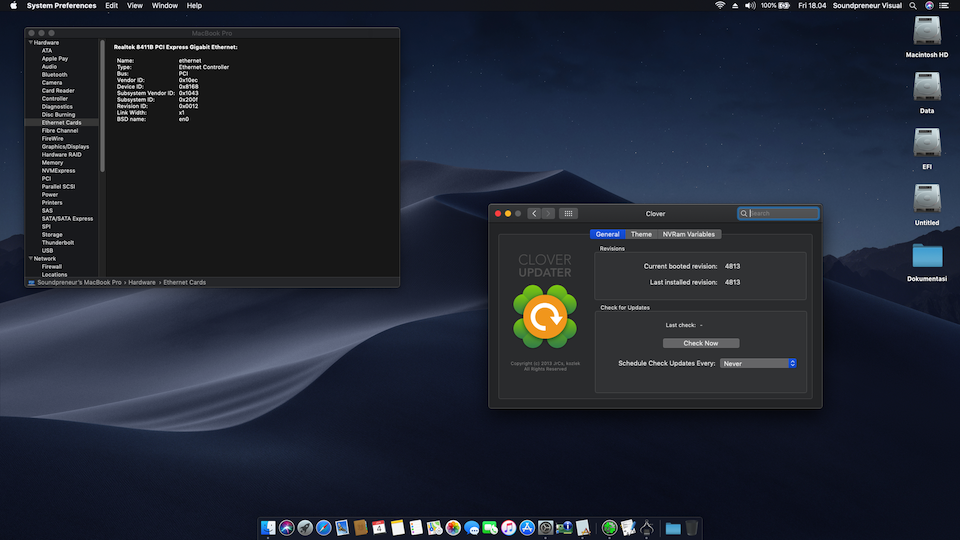Click the battery status in menu bar
960x540 pixels.
[775, 6]
